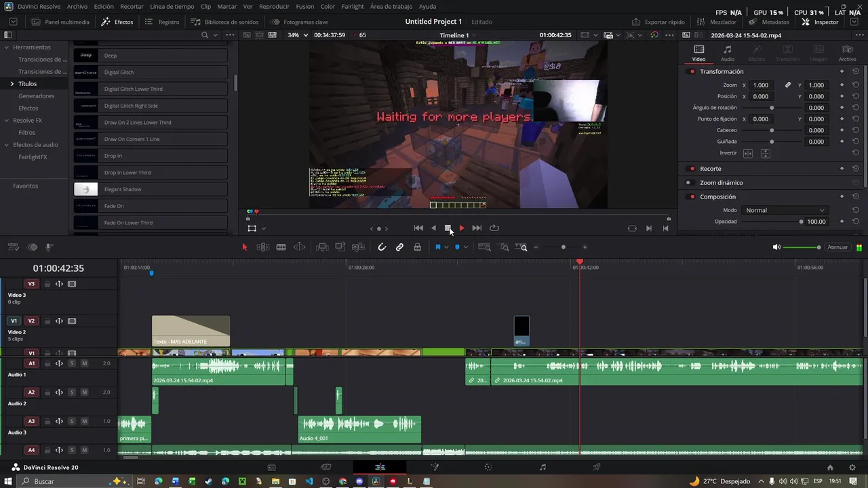Toggle linked selection chain icon
The image size is (868, 488).
coord(399,247)
